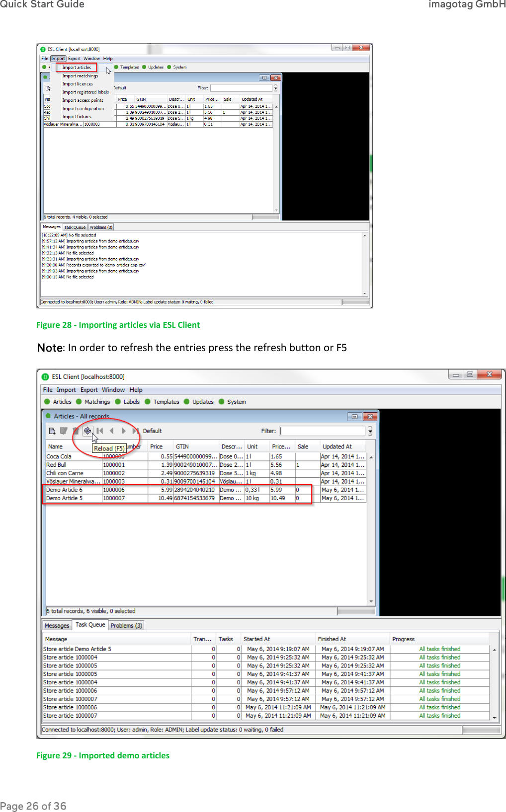Open System view in lower ESL Client

[232, 402]
